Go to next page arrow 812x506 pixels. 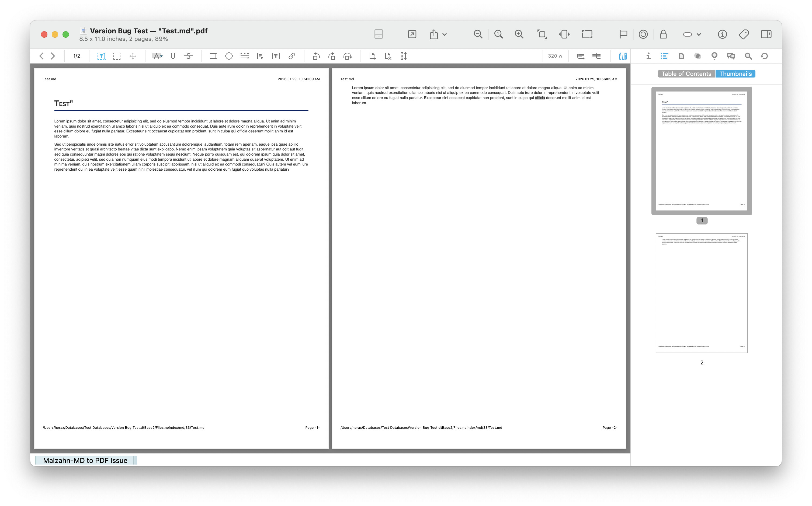pos(53,56)
